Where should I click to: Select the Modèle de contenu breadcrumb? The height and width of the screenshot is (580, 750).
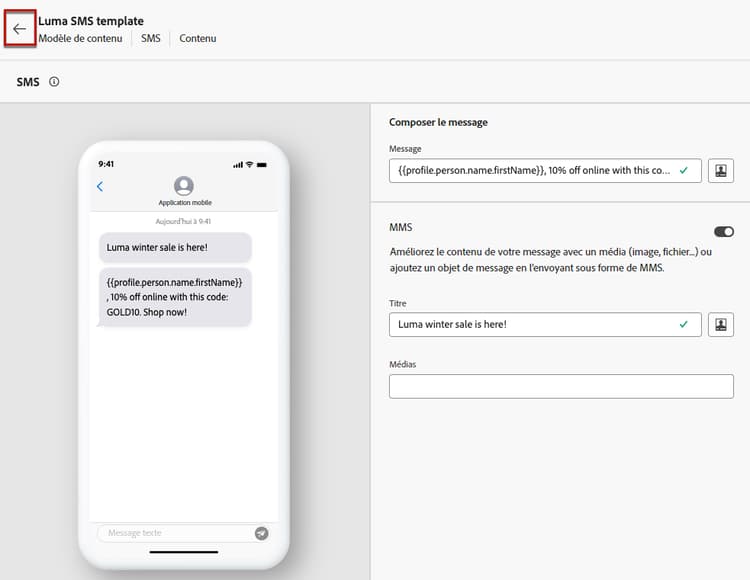(x=80, y=38)
